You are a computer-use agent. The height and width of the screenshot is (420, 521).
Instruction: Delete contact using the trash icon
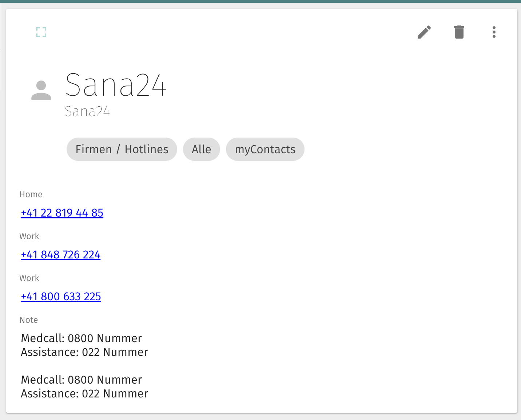(459, 32)
